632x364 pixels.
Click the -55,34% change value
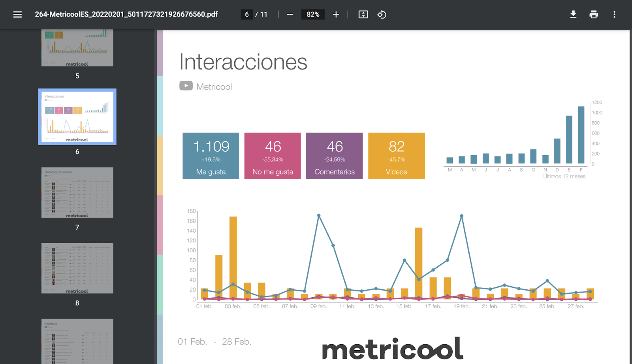point(273,159)
